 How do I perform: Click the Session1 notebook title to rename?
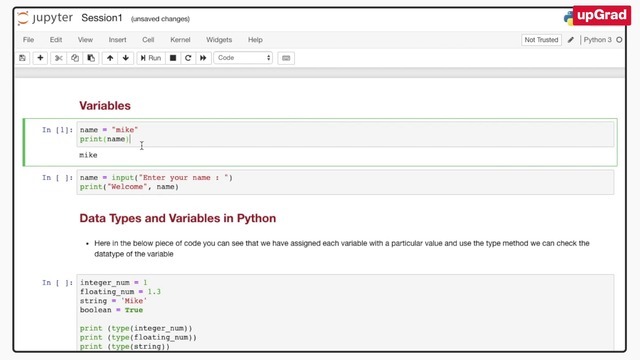pos(102,18)
